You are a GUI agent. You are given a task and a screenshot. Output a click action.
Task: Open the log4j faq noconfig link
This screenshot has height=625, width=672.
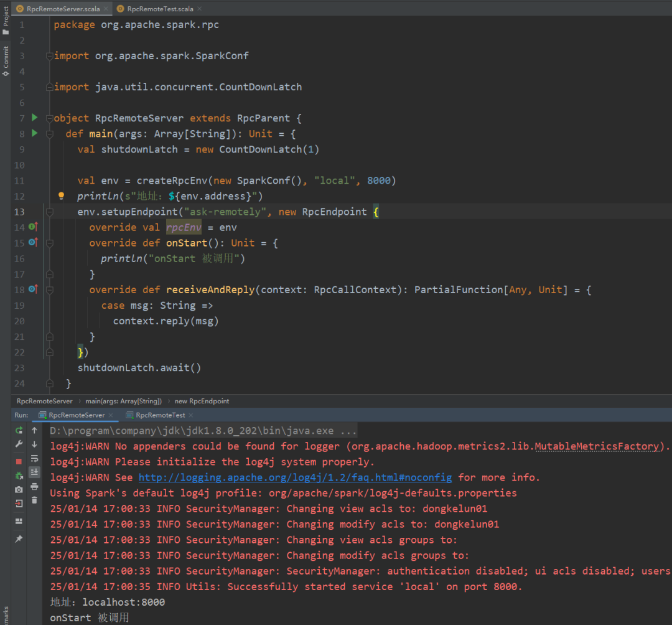tap(295, 477)
